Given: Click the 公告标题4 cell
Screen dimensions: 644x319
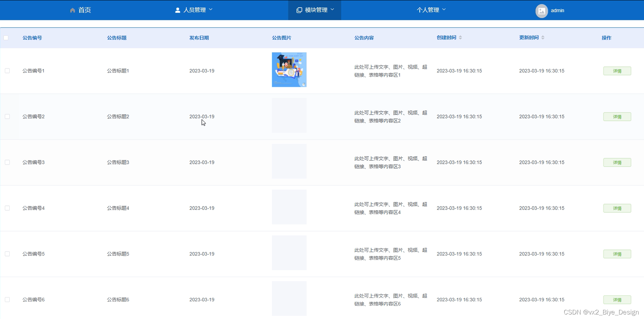Looking at the screenshot, I should point(118,208).
